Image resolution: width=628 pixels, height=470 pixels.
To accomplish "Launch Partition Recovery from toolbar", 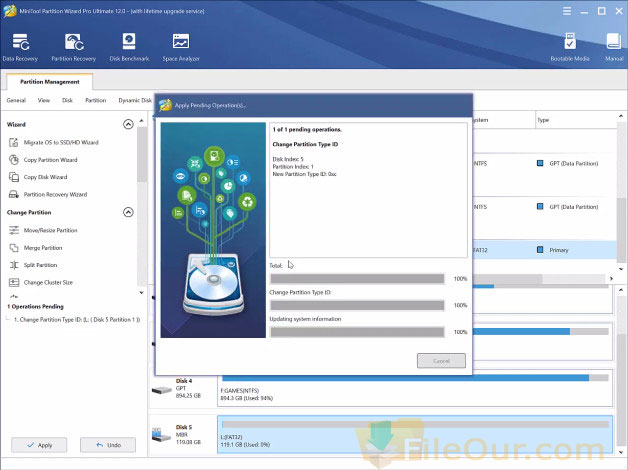I will (74, 48).
